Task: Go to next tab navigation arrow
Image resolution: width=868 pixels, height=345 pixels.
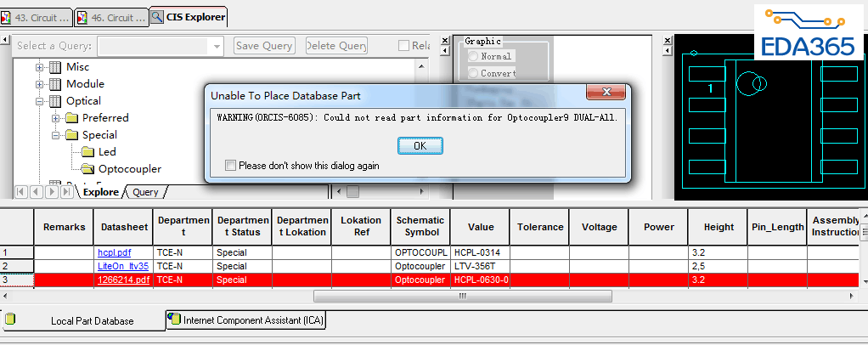Action: coord(51,192)
